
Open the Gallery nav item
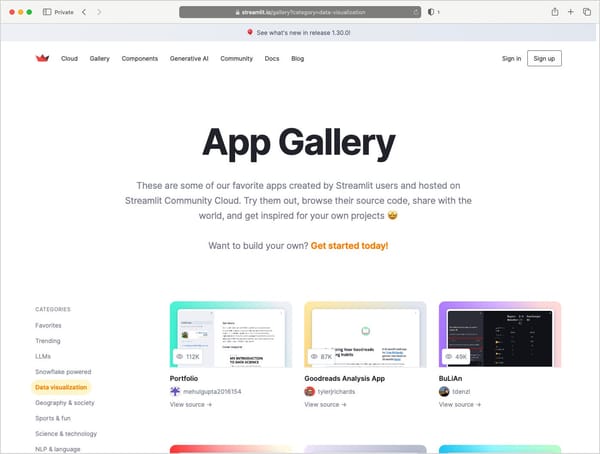point(99,59)
